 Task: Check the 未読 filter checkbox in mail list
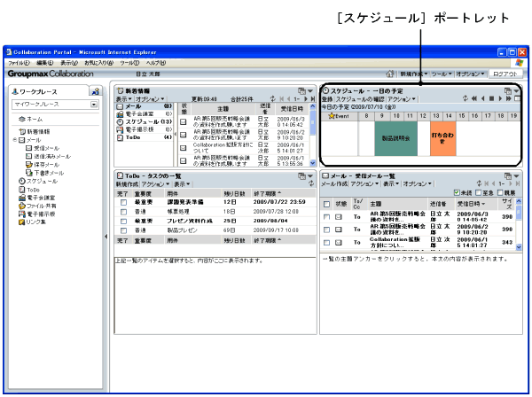click(457, 193)
